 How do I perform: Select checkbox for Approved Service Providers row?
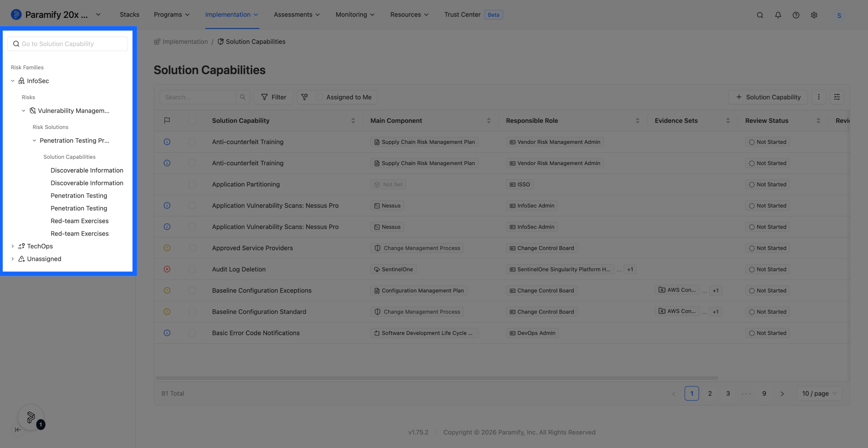click(192, 248)
